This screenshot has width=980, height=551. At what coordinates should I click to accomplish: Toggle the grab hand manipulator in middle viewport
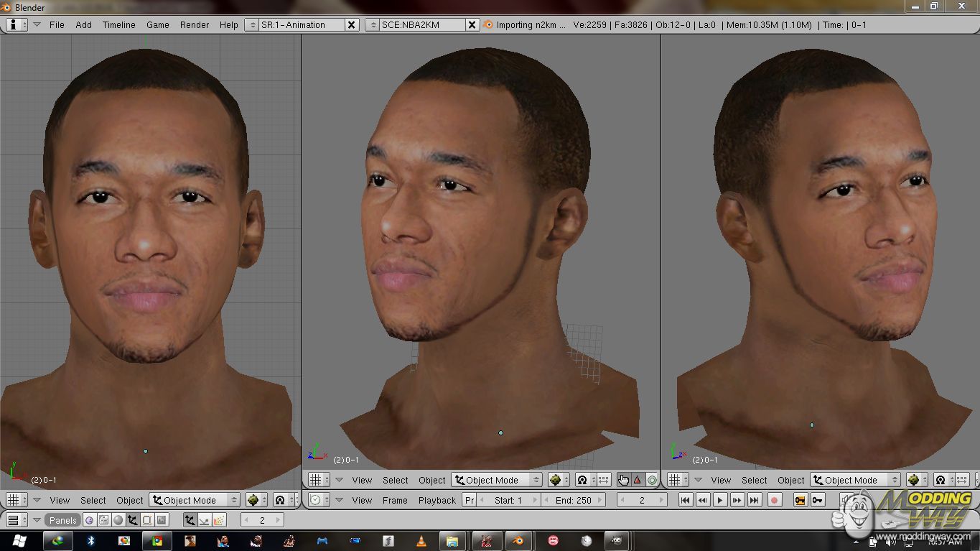point(622,480)
